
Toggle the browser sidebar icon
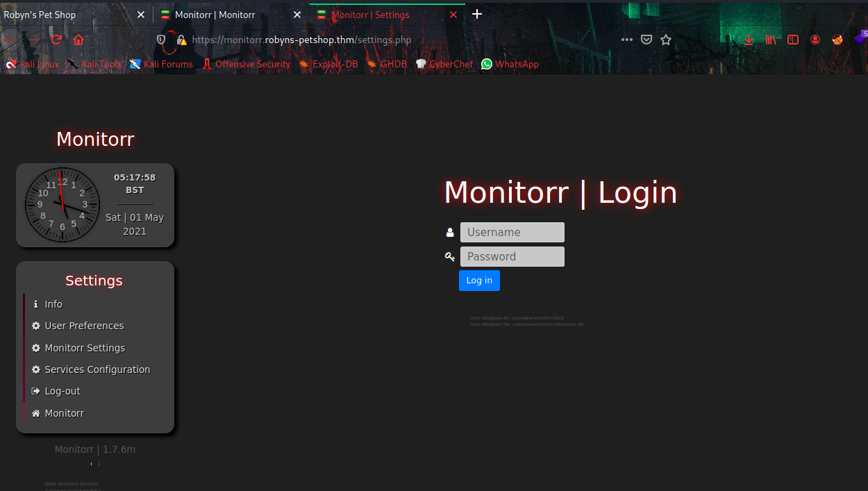click(x=793, y=40)
